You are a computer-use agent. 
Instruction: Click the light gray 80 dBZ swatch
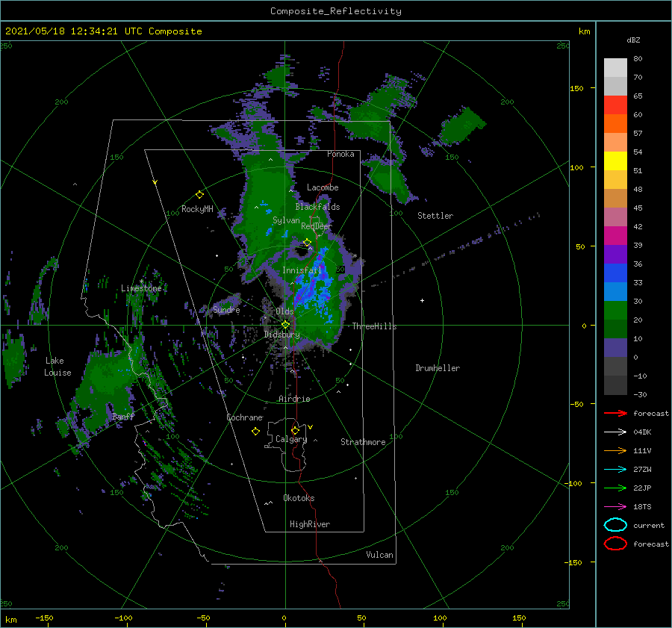point(615,68)
